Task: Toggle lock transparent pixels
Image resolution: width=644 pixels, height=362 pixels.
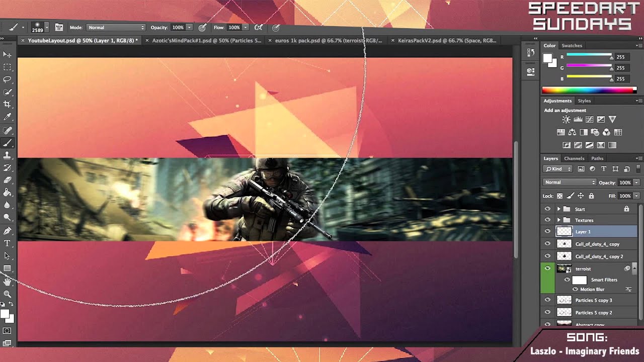Action: point(559,196)
